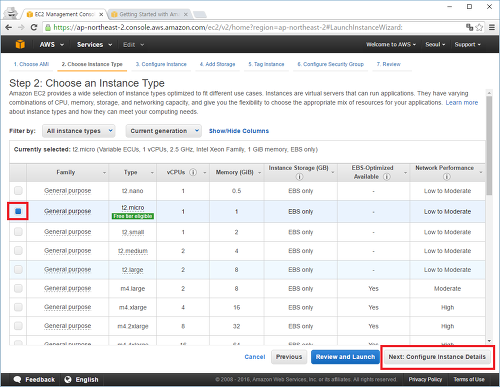Click the t2.medium type link
500x387 pixels.
(133, 251)
